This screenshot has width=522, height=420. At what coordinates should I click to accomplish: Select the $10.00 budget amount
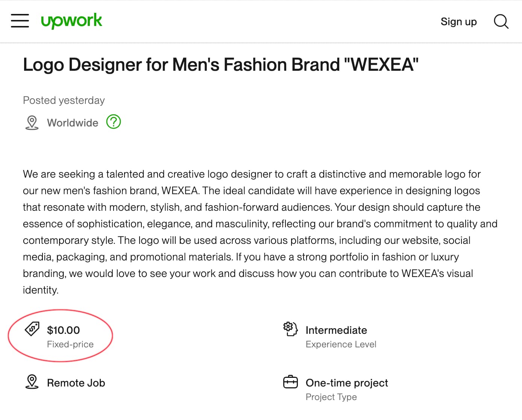[x=64, y=330]
